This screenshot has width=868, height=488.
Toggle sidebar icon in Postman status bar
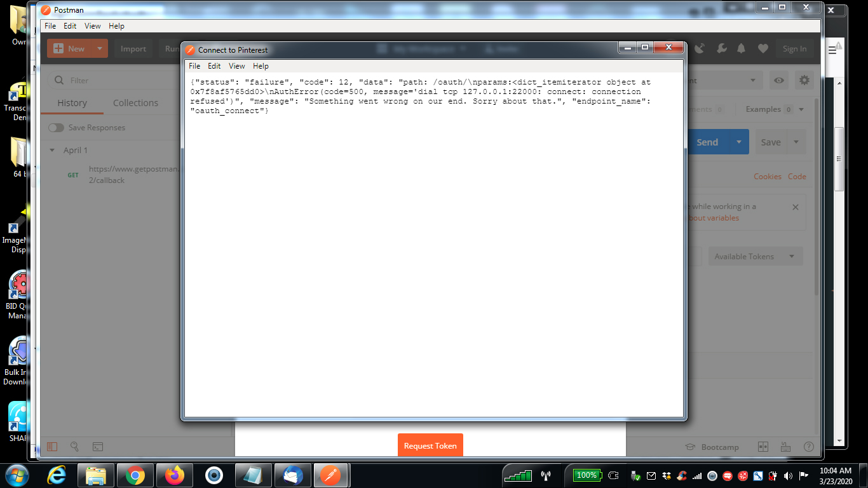[x=52, y=447]
